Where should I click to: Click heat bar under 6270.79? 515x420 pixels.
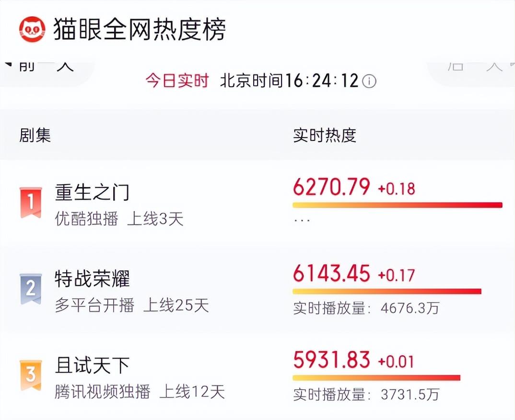click(x=398, y=205)
